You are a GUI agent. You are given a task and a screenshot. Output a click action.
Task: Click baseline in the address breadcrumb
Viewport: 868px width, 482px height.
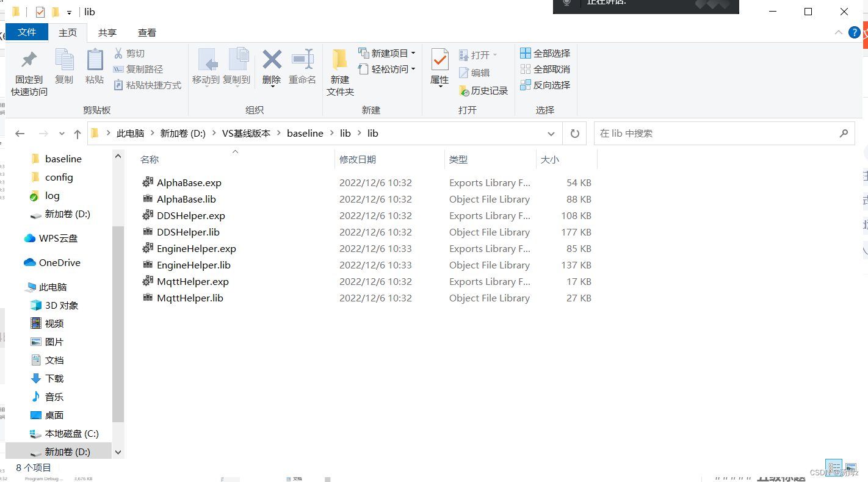(x=305, y=133)
